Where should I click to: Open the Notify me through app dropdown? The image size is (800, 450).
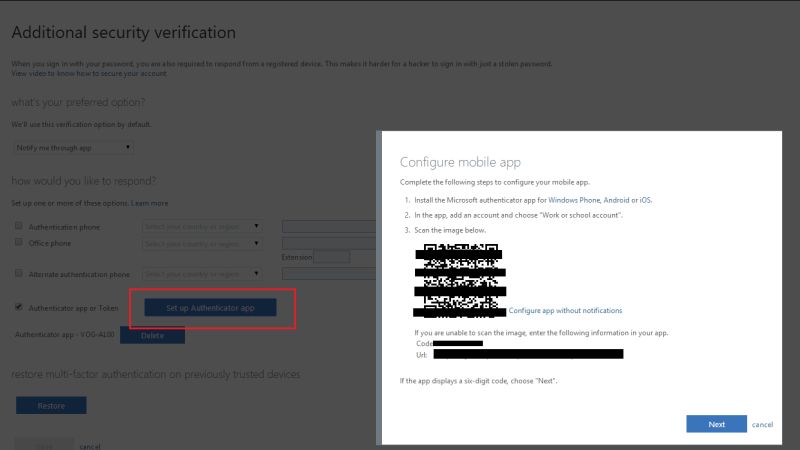pos(73,147)
